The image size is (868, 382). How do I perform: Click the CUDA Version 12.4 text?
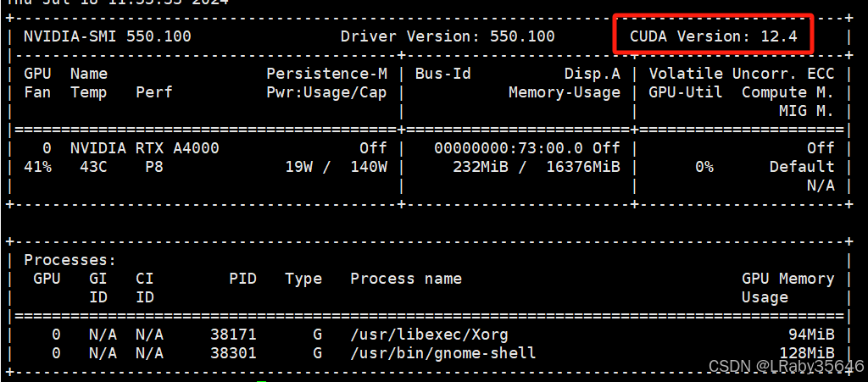(714, 36)
